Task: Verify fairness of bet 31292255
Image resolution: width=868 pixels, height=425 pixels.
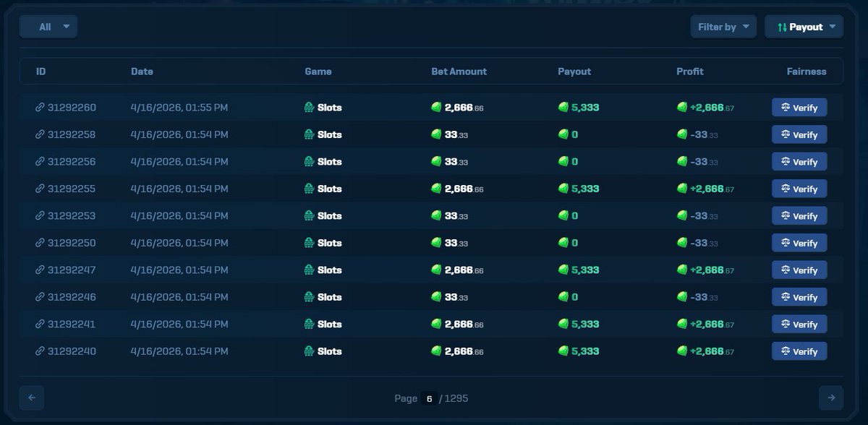Action: (x=799, y=189)
